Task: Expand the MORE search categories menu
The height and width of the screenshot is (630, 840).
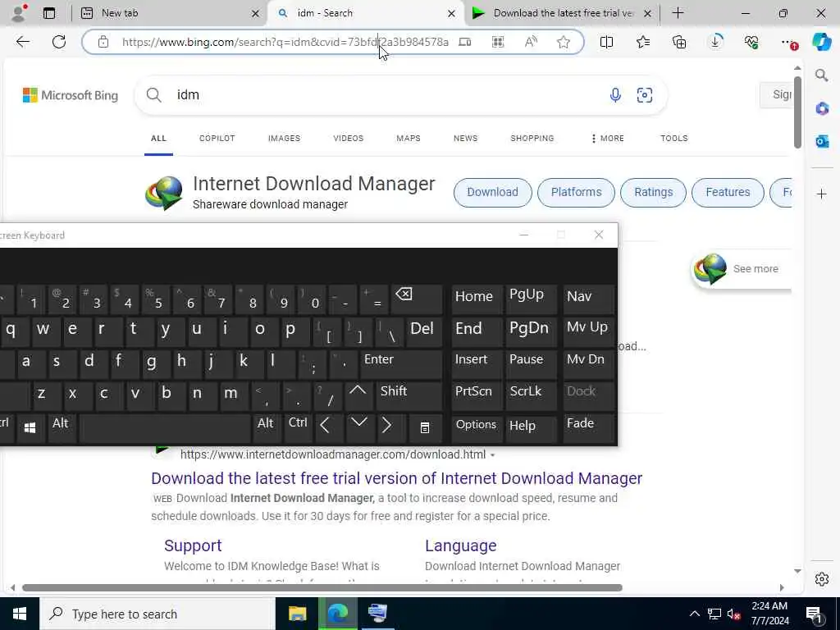Action: [x=608, y=138]
